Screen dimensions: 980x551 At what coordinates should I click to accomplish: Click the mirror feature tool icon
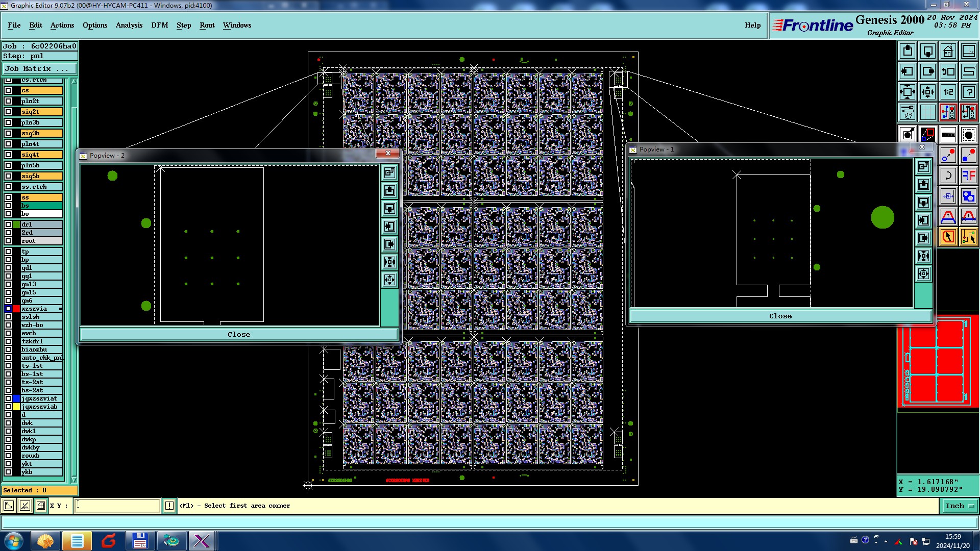pyautogui.click(x=968, y=176)
